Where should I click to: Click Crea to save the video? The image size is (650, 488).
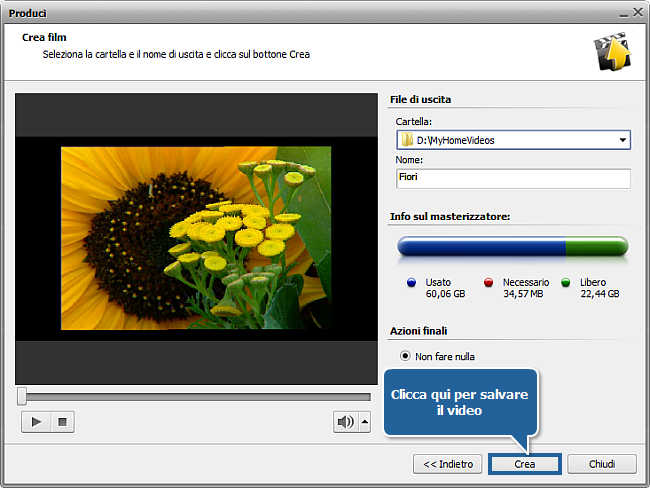point(525,464)
